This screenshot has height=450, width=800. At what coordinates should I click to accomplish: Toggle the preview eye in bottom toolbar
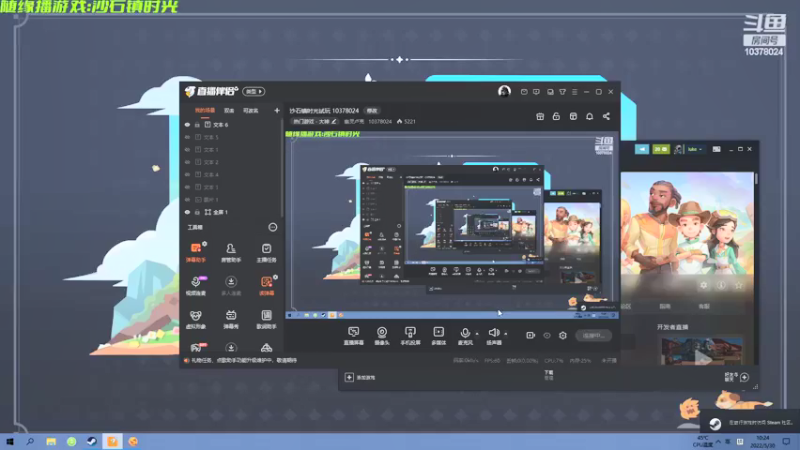pyautogui.click(x=547, y=335)
